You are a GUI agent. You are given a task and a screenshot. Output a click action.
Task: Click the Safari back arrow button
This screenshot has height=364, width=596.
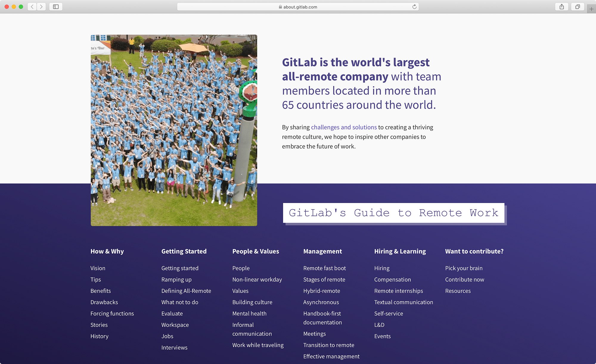pyautogui.click(x=32, y=7)
